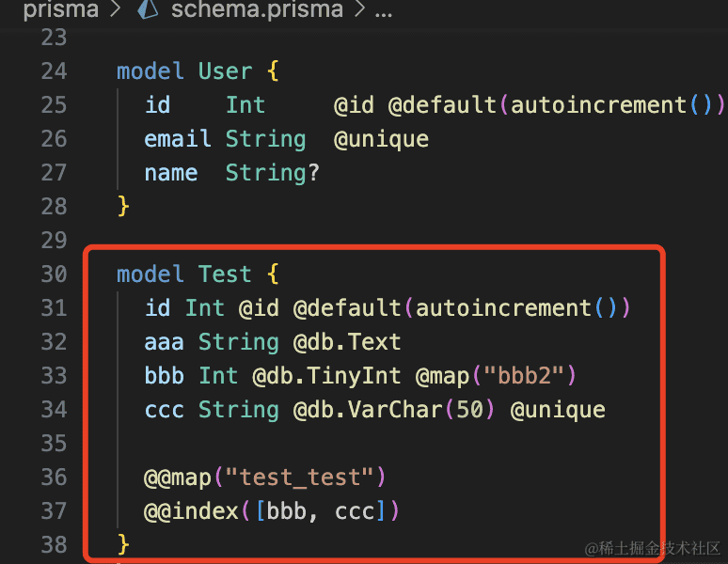Viewport: 728px width, 564px height.
Task: Click the Prisma file icon in breadcrumb
Action: (x=148, y=11)
